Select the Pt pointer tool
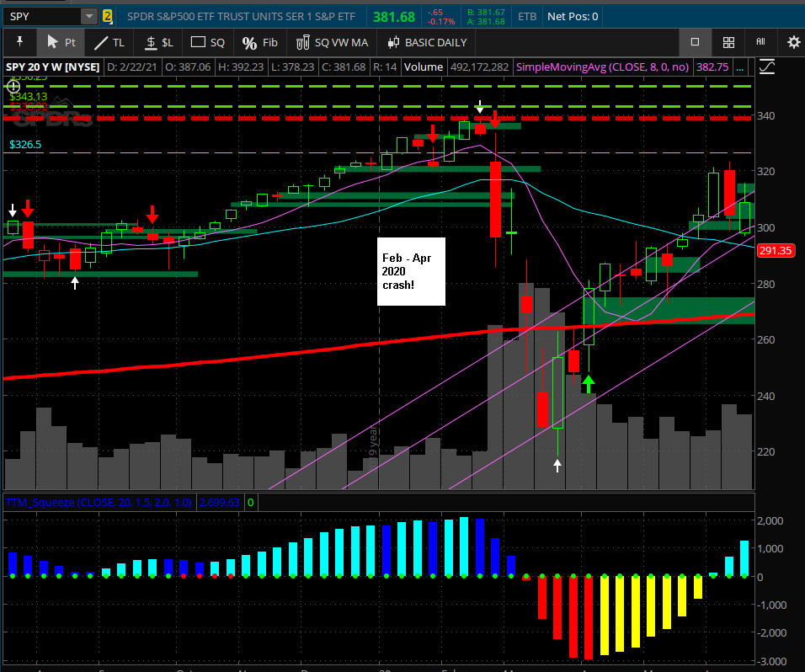 (61, 42)
